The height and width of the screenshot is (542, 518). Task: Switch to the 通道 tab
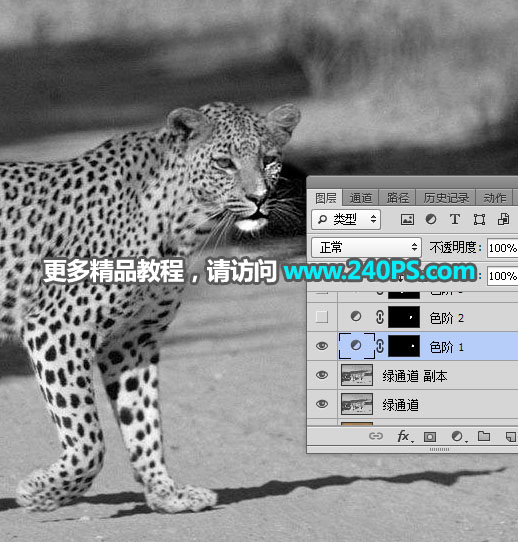pos(361,198)
